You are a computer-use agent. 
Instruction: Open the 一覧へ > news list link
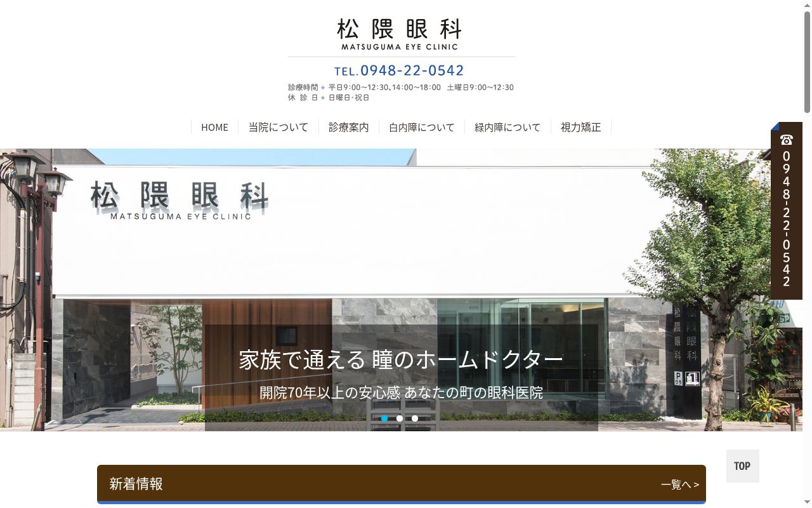coord(680,485)
